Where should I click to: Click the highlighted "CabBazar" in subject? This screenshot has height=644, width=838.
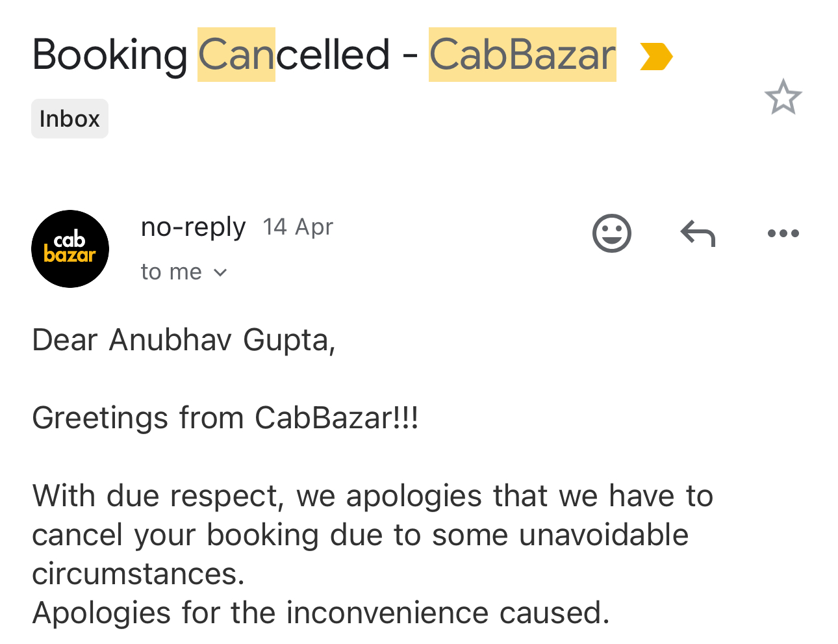(x=522, y=55)
